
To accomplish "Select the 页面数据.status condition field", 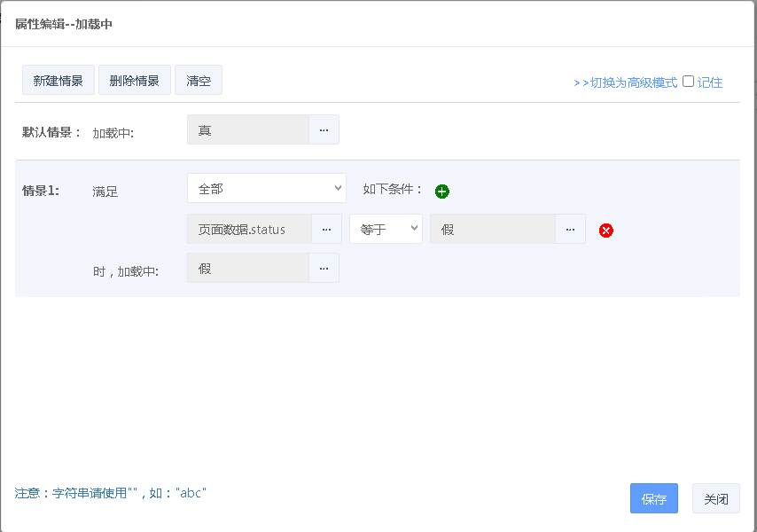I will click(x=249, y=229).
